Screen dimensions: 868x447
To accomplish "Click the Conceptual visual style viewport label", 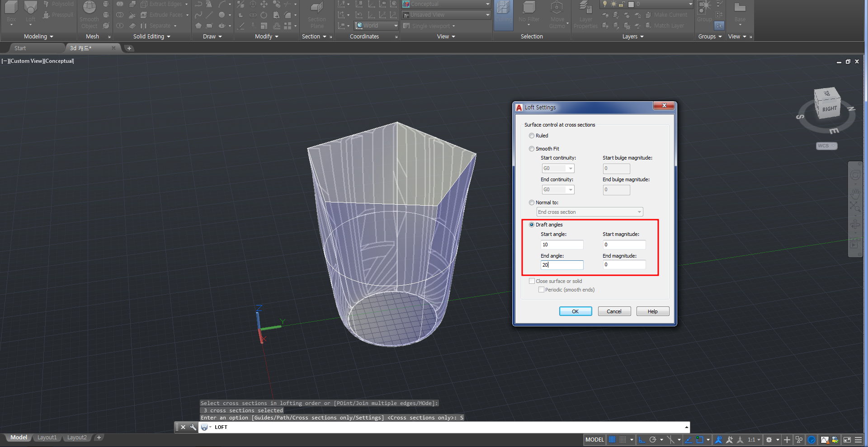I will pyautogui.click(x=59, y=61).
